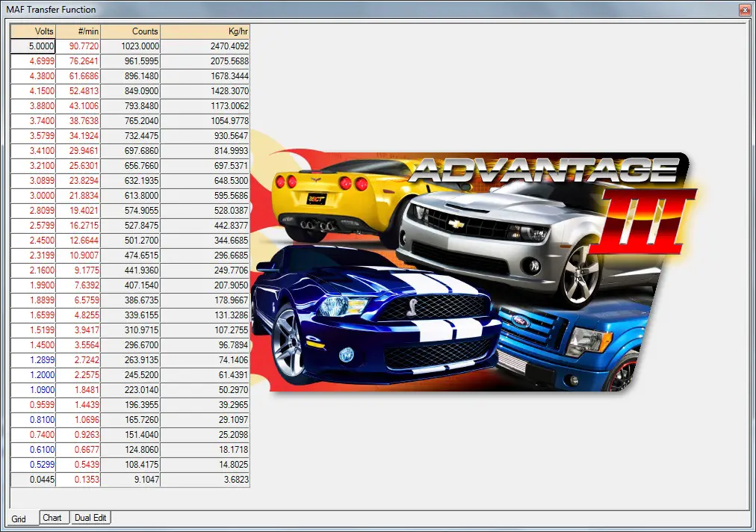
Task: Click the 1.0696 #/min cell
Action: coord(78,420)
